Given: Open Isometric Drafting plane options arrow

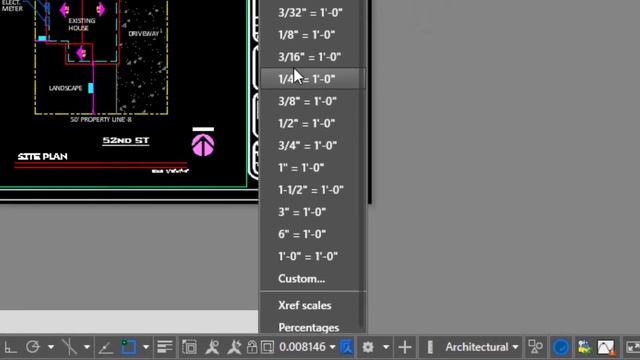Looking at the screenshot, I should pyautogui.click(x=87, y=347).
